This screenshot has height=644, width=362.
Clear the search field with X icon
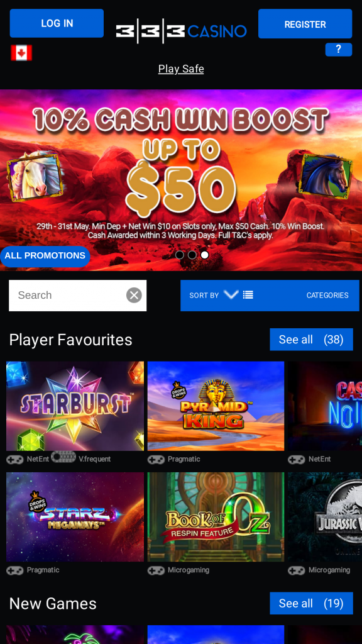pyautogui.click(x=134, y=295)
